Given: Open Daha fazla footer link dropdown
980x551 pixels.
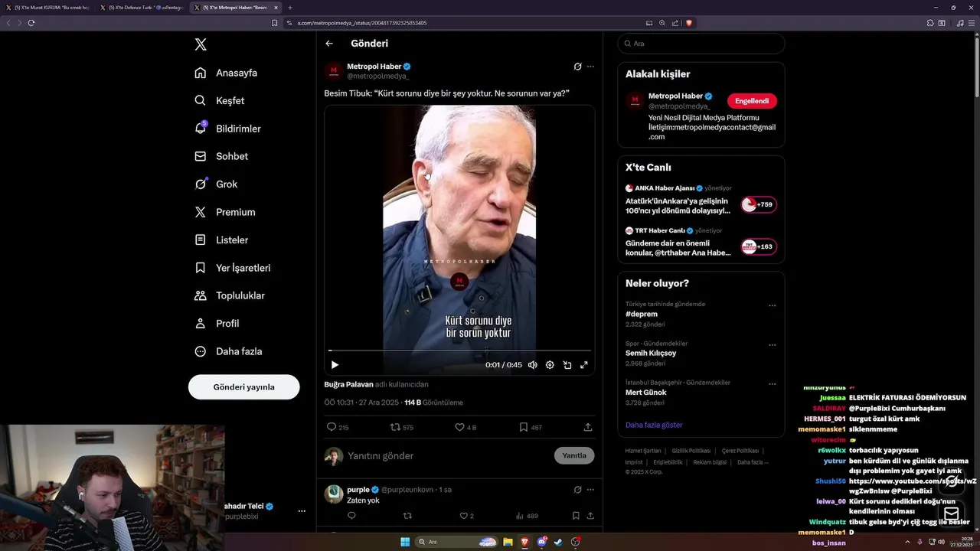Looking at the screenshot, I should coord(753,462).
